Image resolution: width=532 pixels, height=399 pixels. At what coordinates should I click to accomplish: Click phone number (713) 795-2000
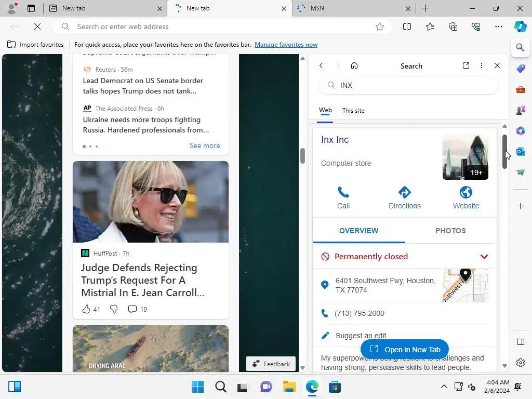point(360,313)
